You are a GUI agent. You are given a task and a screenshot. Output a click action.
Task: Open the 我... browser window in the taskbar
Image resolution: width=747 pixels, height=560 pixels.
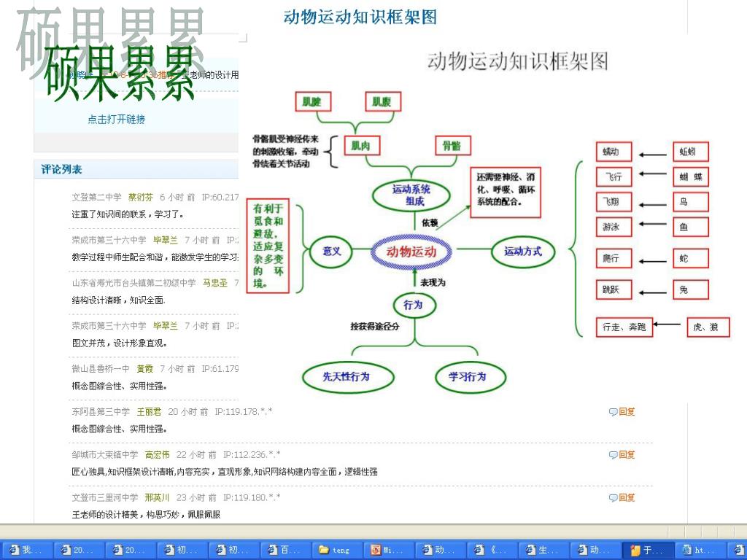pos(27,550)
